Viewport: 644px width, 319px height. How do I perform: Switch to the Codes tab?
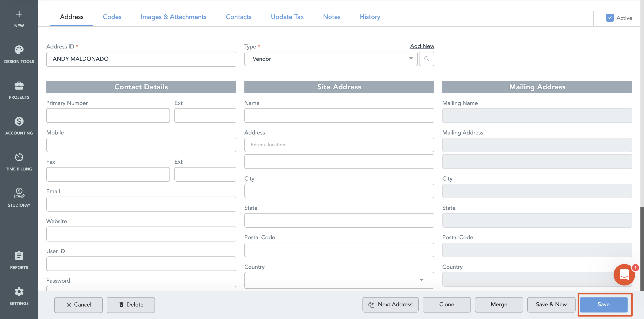point(112,17)
